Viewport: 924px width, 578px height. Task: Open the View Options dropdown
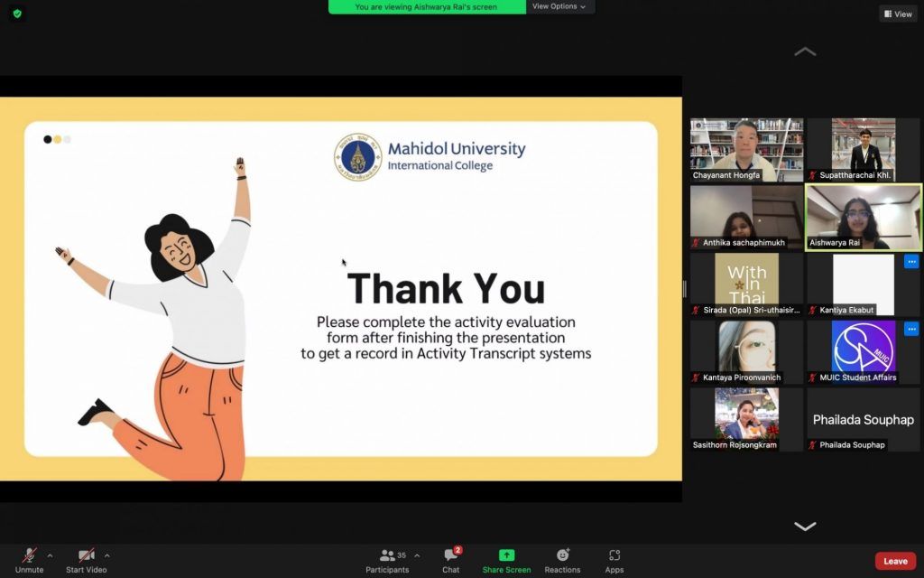point(559,6)
